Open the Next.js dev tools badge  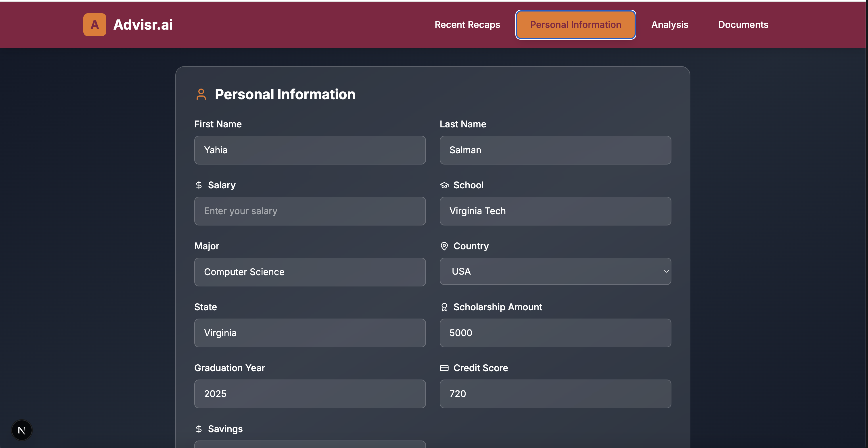click(22, 430)
